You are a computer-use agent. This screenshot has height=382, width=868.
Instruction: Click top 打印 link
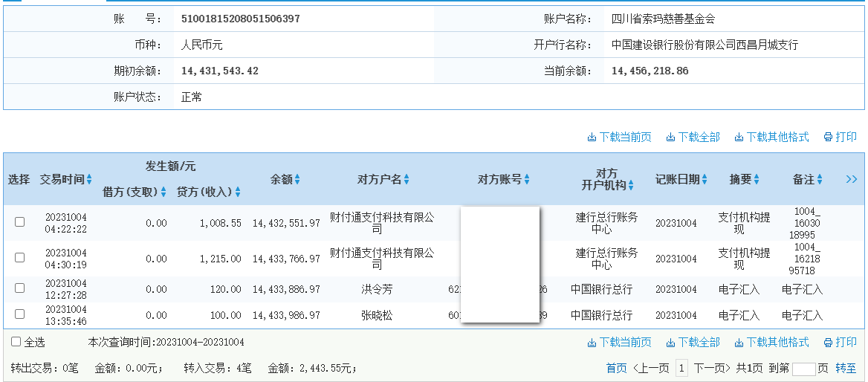(x=841, y=137)
